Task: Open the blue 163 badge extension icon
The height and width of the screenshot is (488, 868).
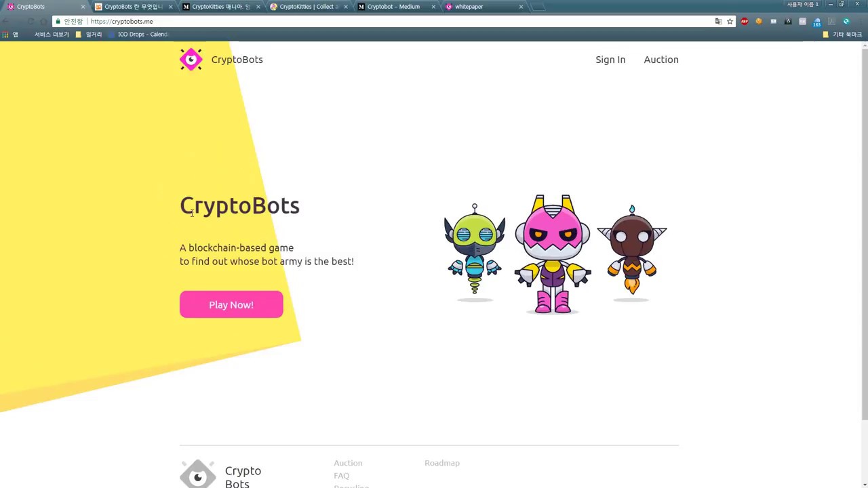Action: point(817,22)
